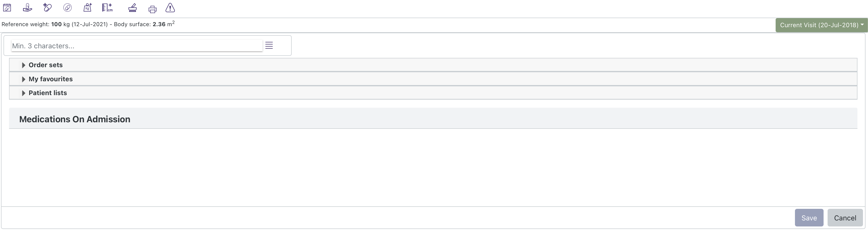Record a new height with cm+ icon
The height and width of the screenshot is (234, 868).
pyautogui.click(x=107, y=8)
